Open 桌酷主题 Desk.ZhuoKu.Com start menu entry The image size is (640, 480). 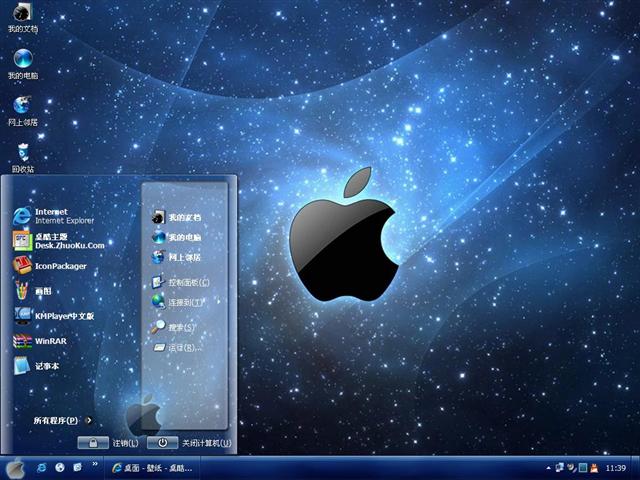[59, 241]
